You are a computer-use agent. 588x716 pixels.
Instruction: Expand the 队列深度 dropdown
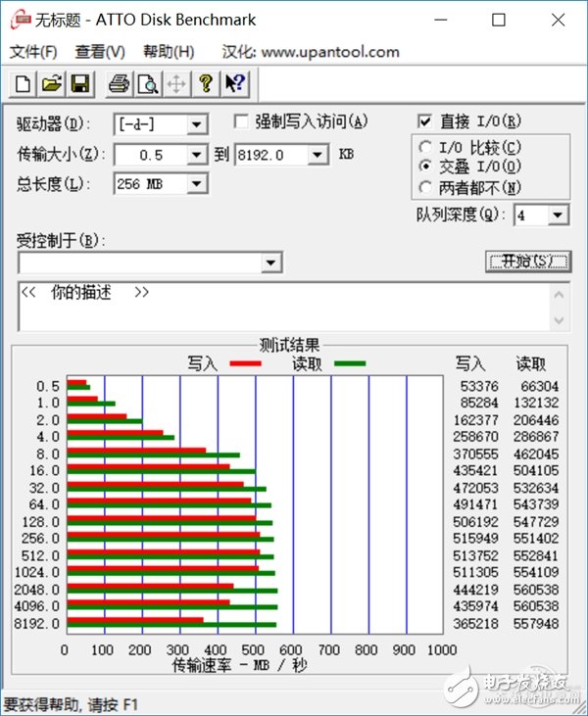click(558, 215)
